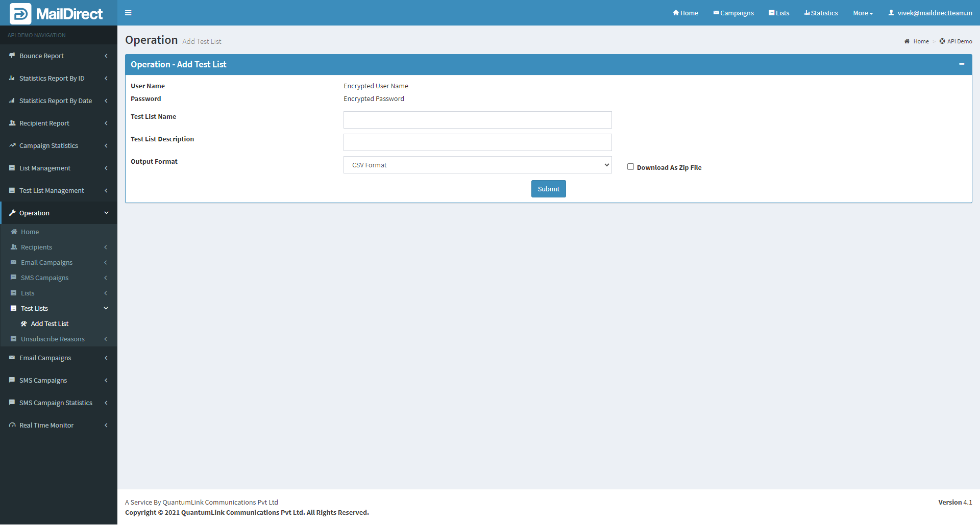Open the API Demo breadcrumb link
The height and width of the screenshot is (525, 980).
(959, 41)
